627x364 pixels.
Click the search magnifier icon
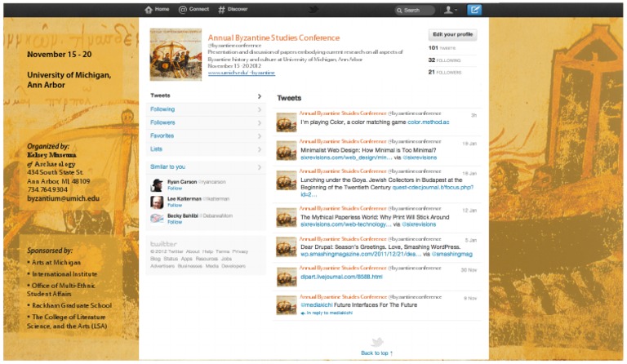(x=399, y=11)
